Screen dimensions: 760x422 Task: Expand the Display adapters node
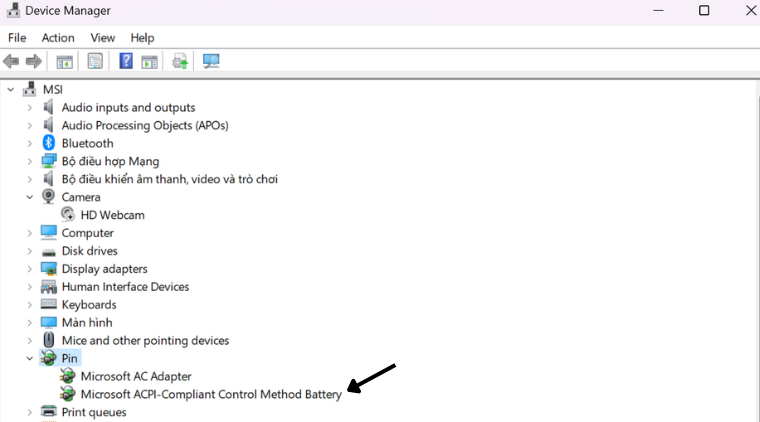pyautogui.click(x=29, y=269)
